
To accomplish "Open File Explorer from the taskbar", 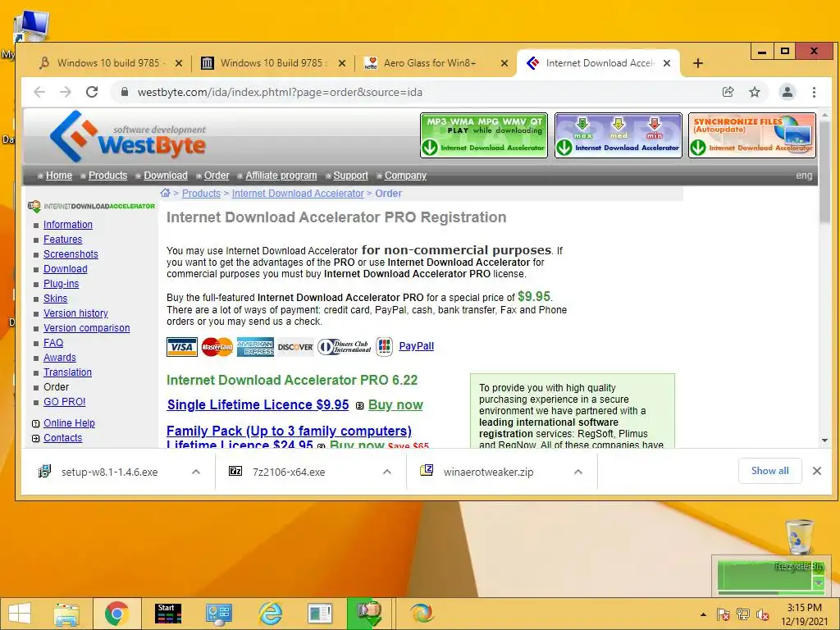I will pyautogui.click(x=66, y=614).
